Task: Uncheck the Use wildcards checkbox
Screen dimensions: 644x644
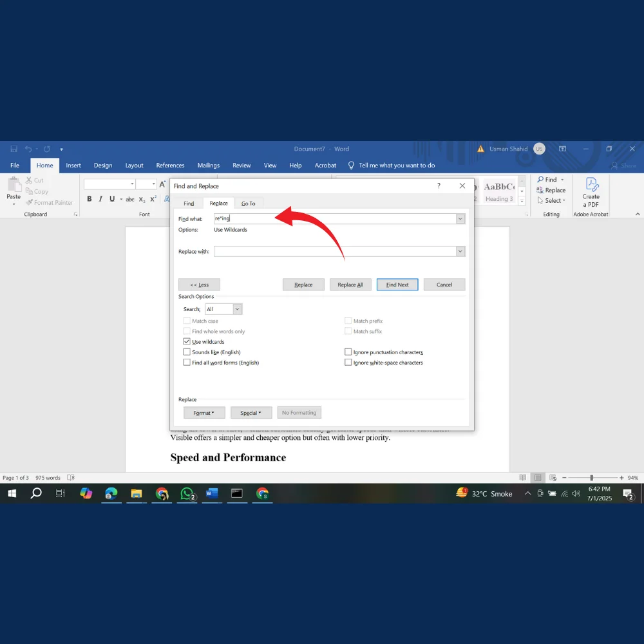Action: [x=187, y=341]
